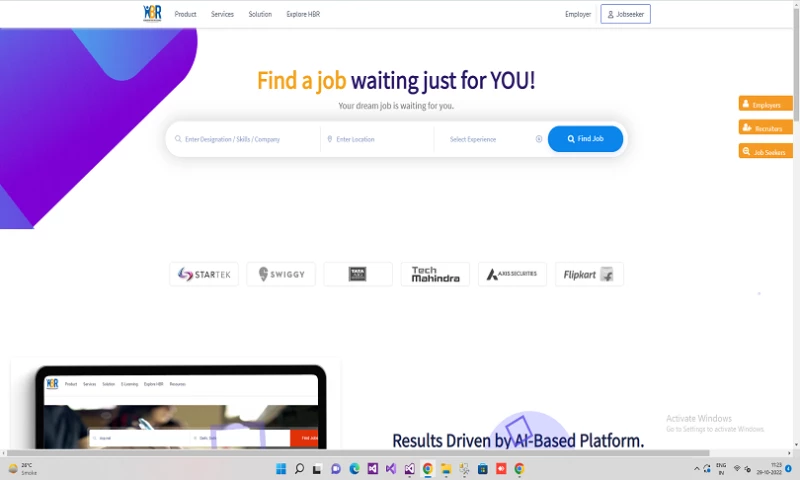Screen dimensions: 800x480
Task: Open the Services menu
Action: 222,14
